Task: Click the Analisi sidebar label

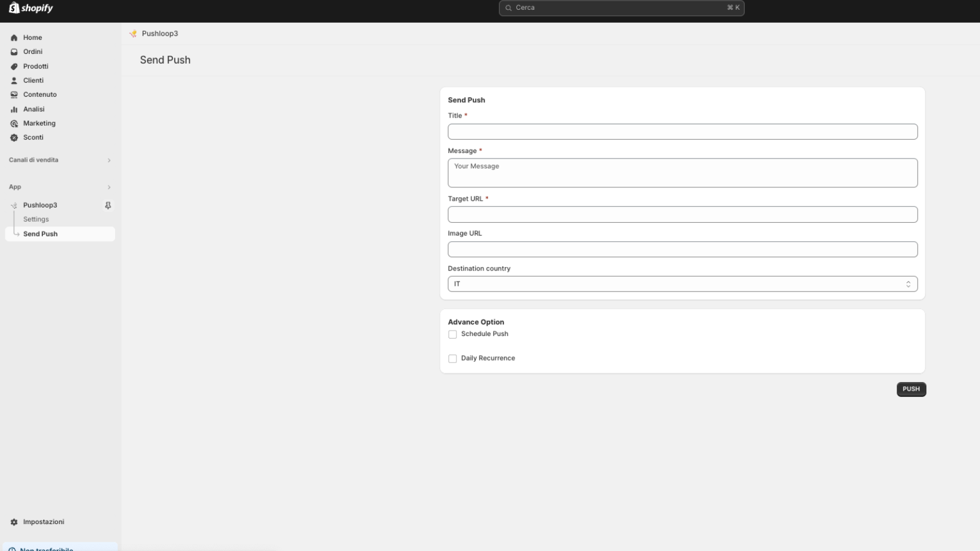Action: click(x=34, y=110)
